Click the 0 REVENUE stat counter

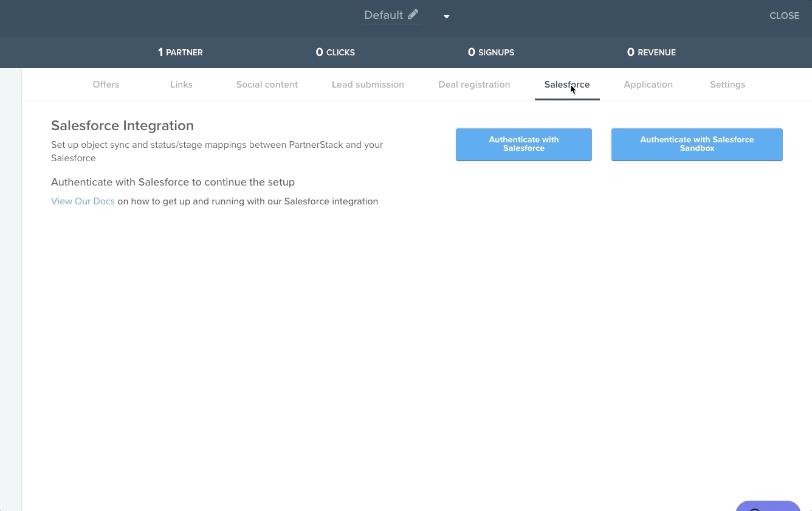(651, 52)
